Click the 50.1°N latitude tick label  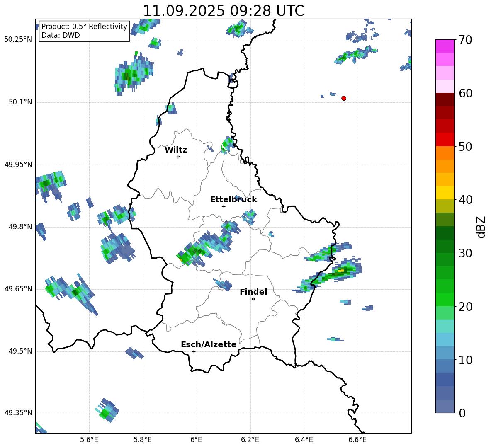coord(20,102)
